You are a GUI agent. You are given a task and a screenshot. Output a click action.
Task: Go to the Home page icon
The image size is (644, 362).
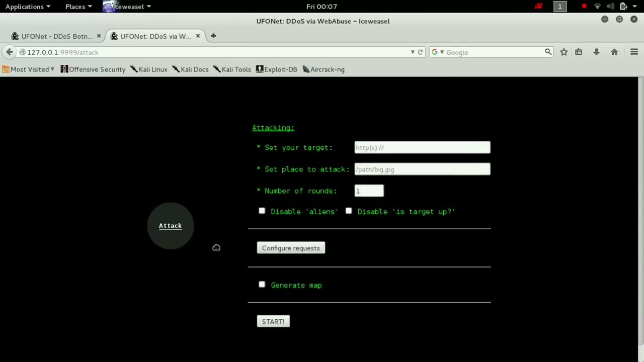pos(614,52)
